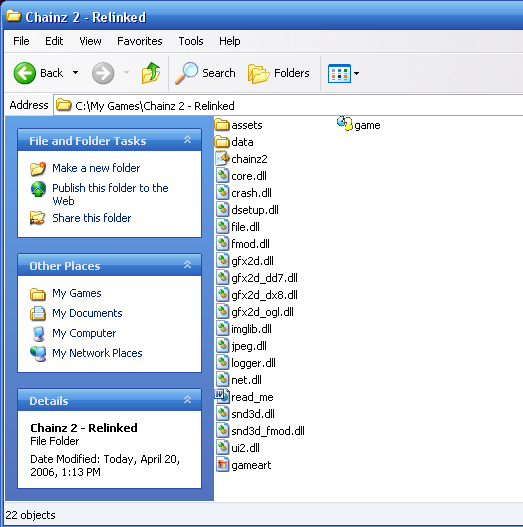This screenshot has width=523, height=527.
Task: Open the Tools menu
Action: click(x=191, y=41)
